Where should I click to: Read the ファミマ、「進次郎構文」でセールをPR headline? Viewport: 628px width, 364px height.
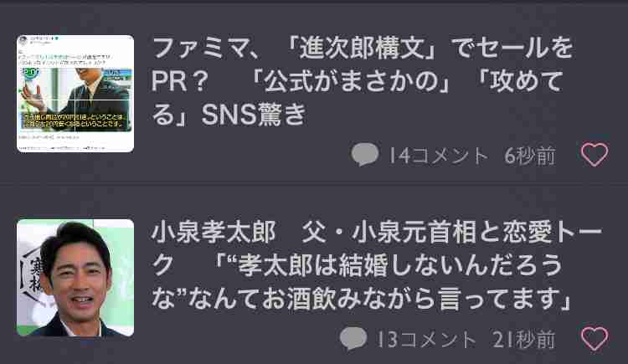[x=363, y=81]
